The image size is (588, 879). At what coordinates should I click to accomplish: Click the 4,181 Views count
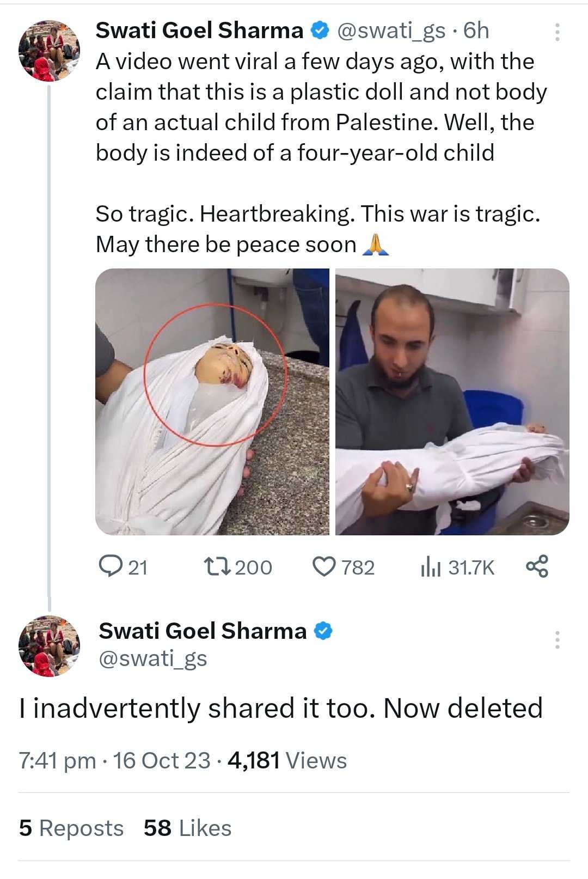pyautogui.click(x=287, y=760)
